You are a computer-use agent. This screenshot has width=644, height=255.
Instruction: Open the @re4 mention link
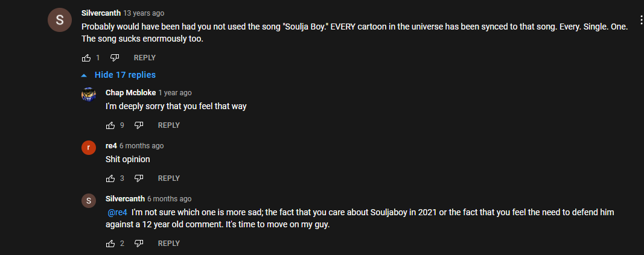118,213
